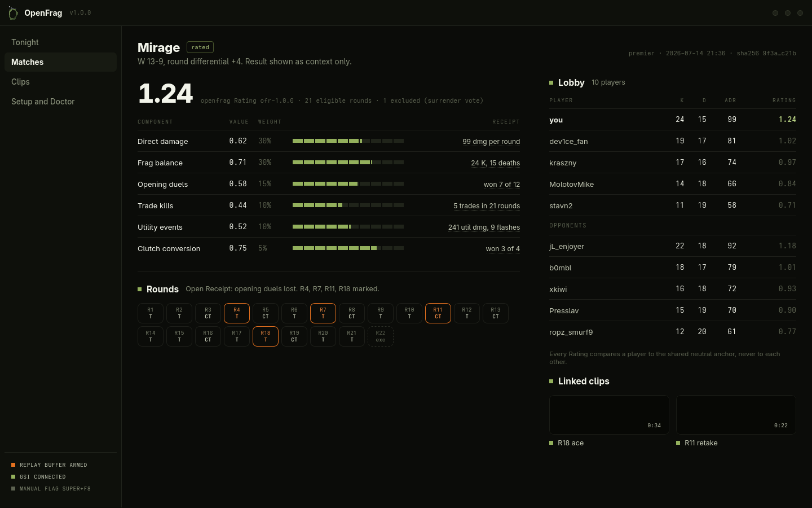
Task: Select round R14 chip
Action: (x=151, y=336)
